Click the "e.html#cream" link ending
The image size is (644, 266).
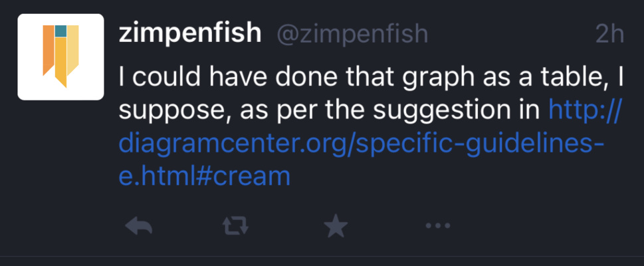tap(205, 176)
